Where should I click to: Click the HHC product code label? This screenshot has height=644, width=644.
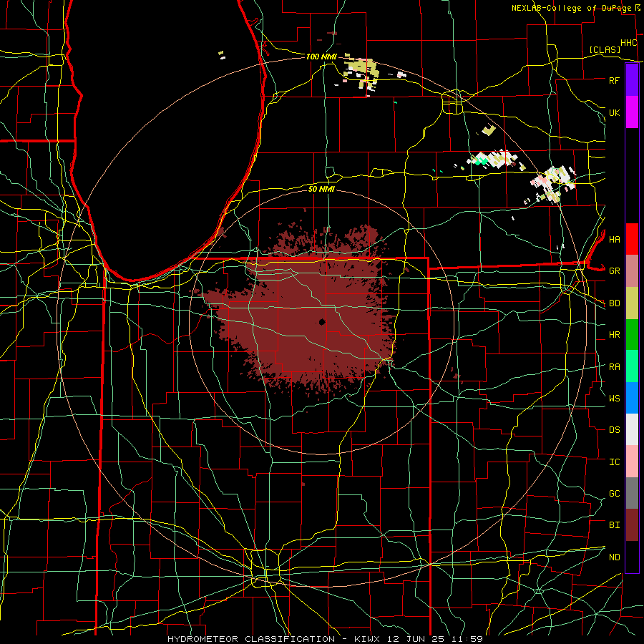(628, 43)
